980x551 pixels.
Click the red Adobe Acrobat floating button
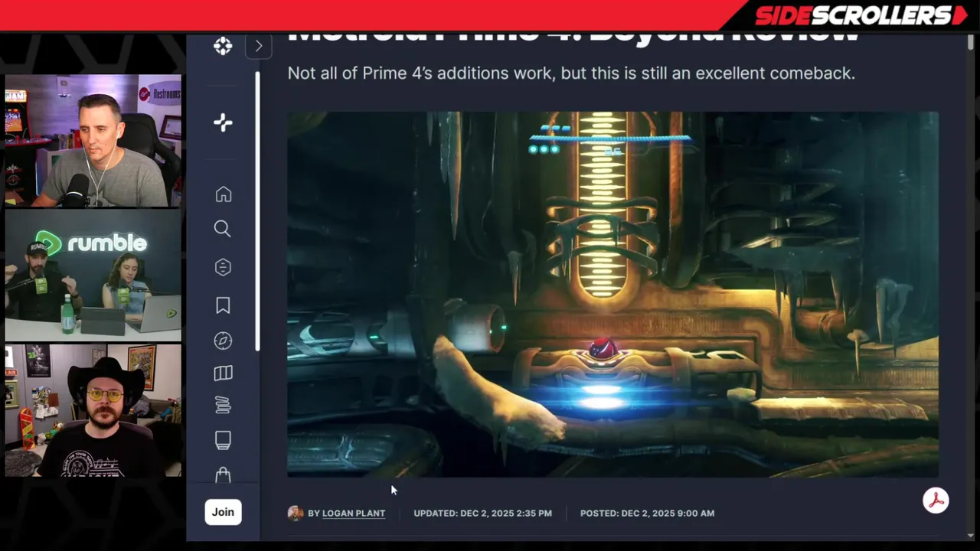936,500
